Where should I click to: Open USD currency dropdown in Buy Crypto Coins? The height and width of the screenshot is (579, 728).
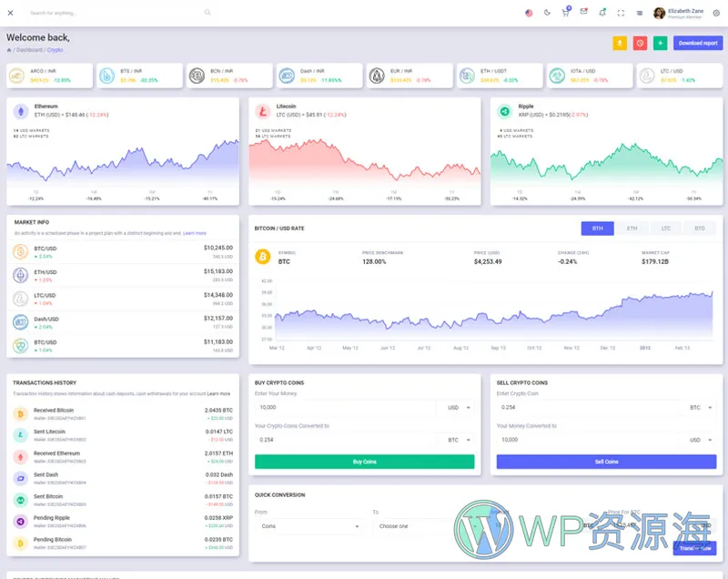[x=455, y=408]
